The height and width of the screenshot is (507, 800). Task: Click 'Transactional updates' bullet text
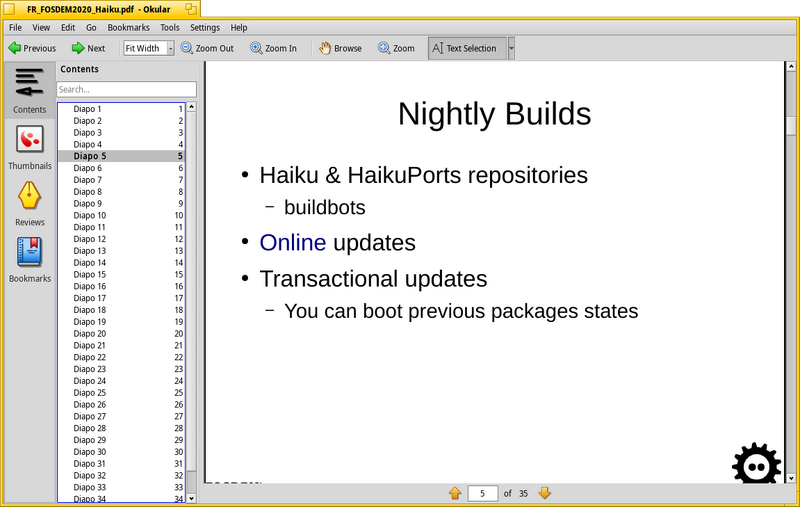click(x=373, y=279)
